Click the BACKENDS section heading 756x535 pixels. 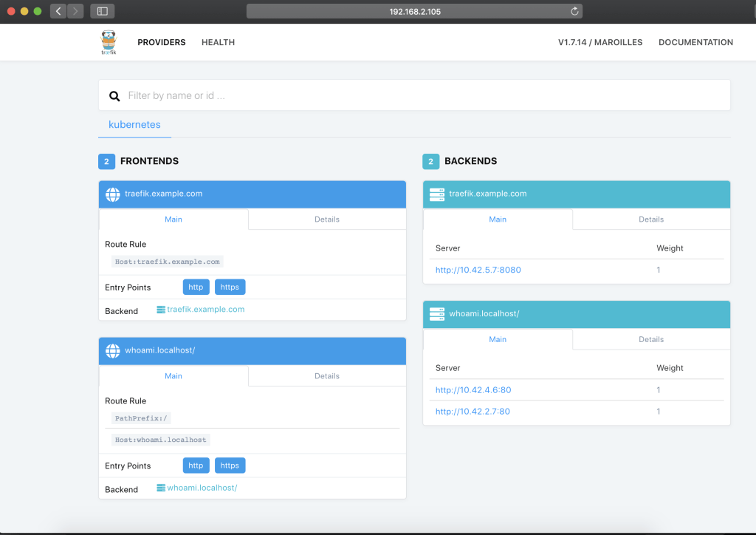(470, 161)
